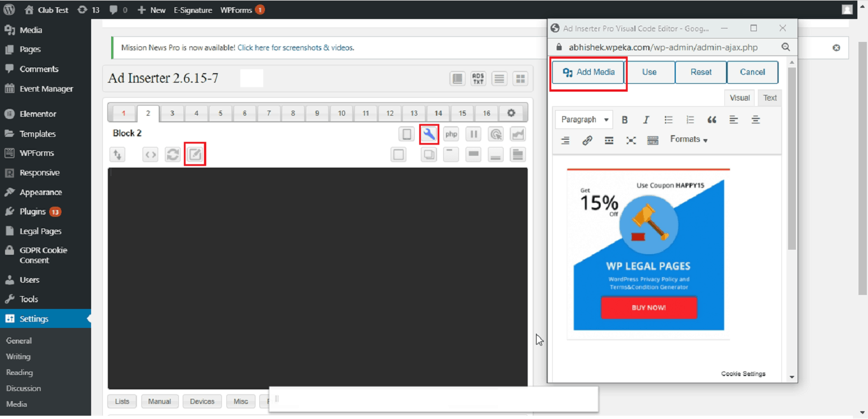This screenshot has width=868, height=419.
Task: Click the insert link chain icon
Action: pos(587,140)
